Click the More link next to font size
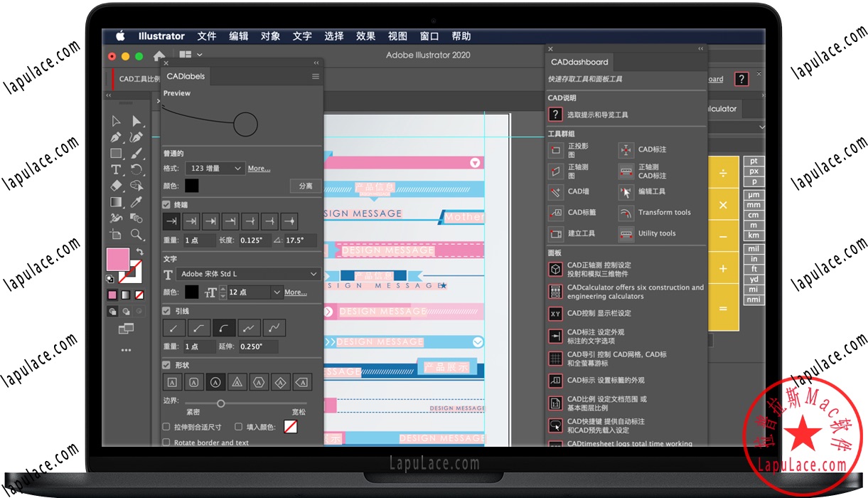This screenshot has height=498, width=868. point(295,292)
